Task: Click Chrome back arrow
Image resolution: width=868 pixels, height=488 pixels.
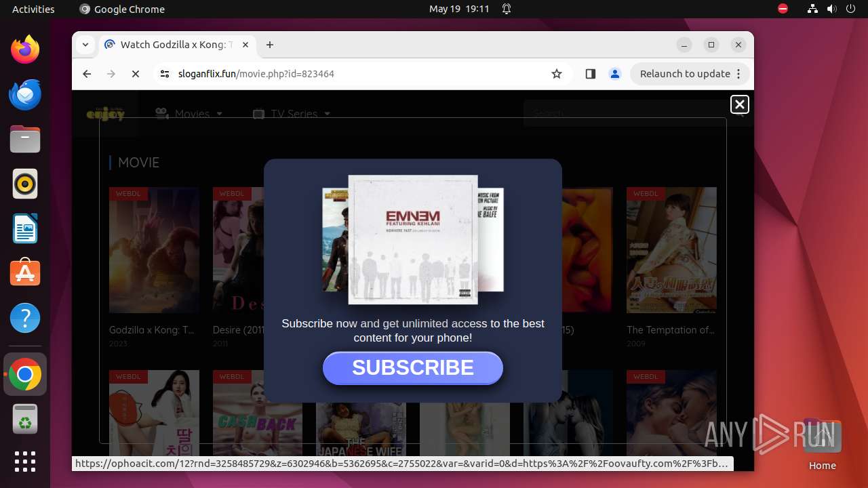Action: [x=87, y=74]
